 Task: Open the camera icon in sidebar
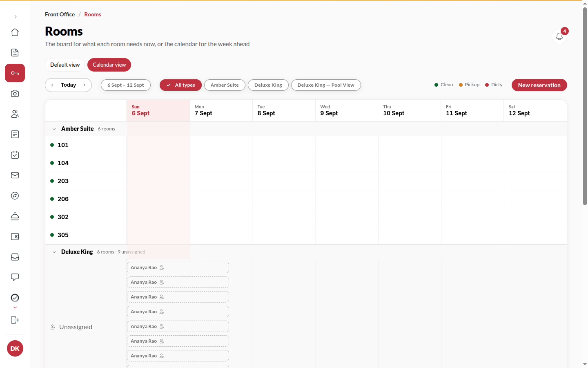pos(15,94)
